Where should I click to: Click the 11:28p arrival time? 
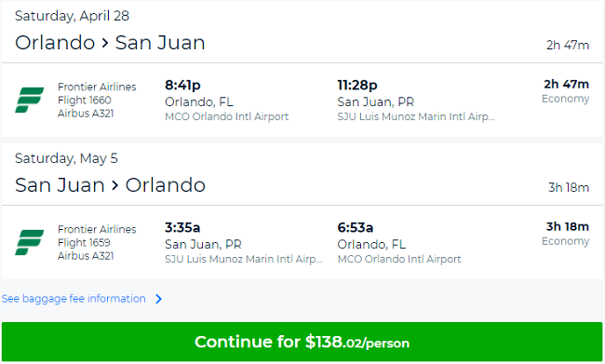click(x=357, y=85)
